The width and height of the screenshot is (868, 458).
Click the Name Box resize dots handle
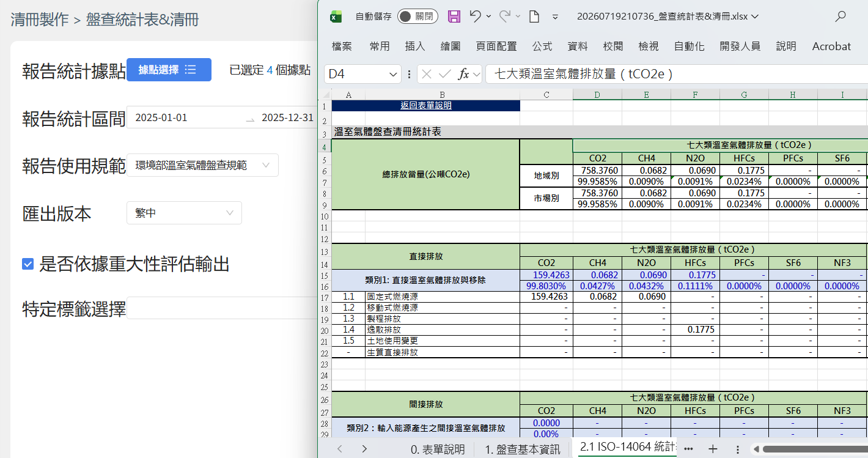[x=409, y=74]
